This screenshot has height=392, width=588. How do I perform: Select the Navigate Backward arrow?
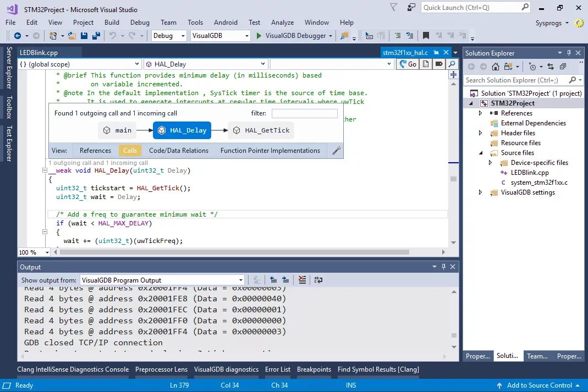tap(18, 35)
